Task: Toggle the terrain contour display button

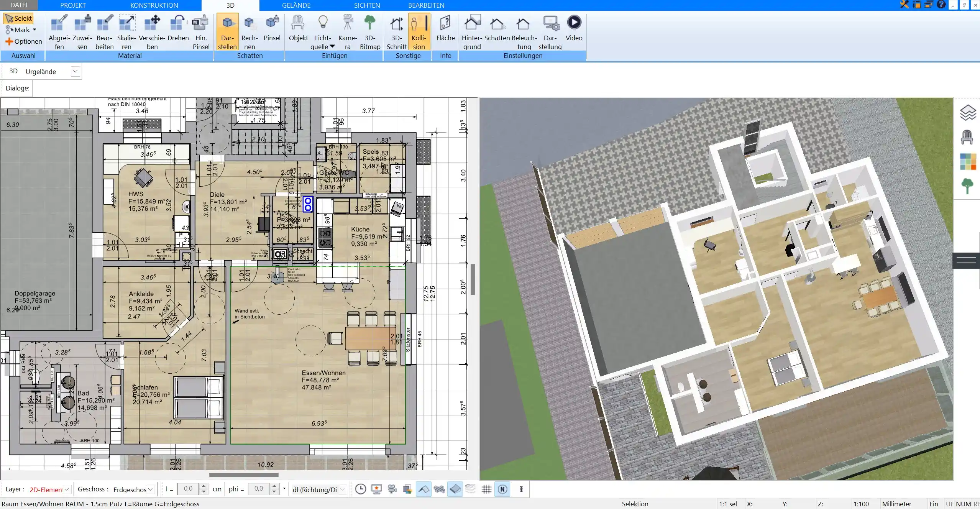Action: click(x=470, y=489)
